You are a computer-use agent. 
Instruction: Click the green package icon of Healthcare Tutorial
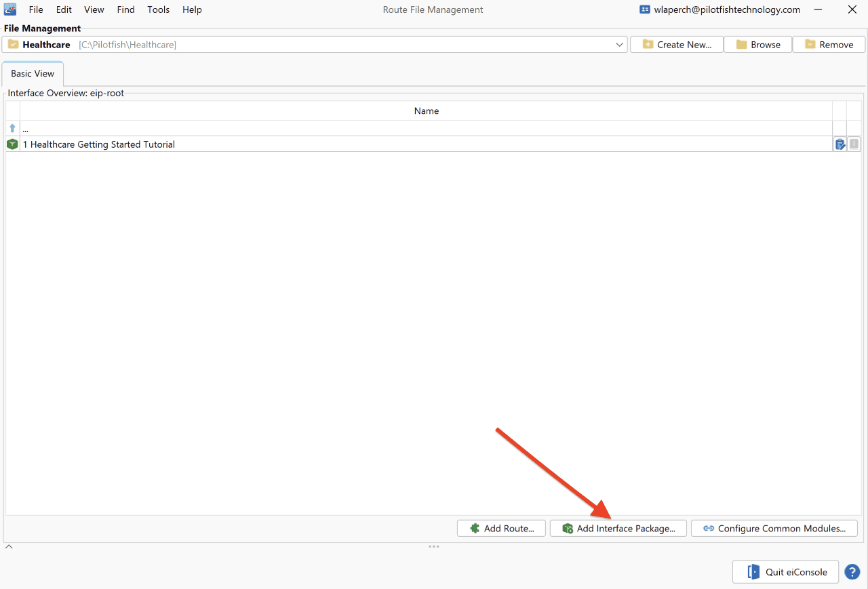(12, 144)
